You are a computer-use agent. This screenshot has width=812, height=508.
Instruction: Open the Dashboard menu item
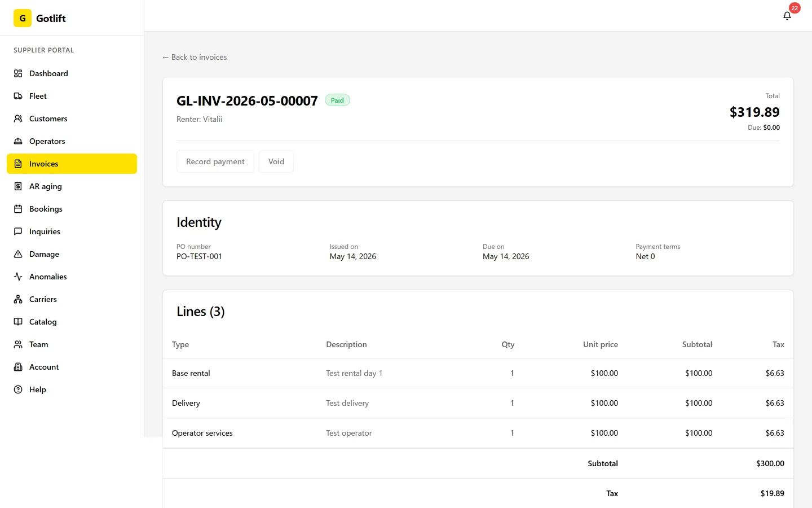72,73
